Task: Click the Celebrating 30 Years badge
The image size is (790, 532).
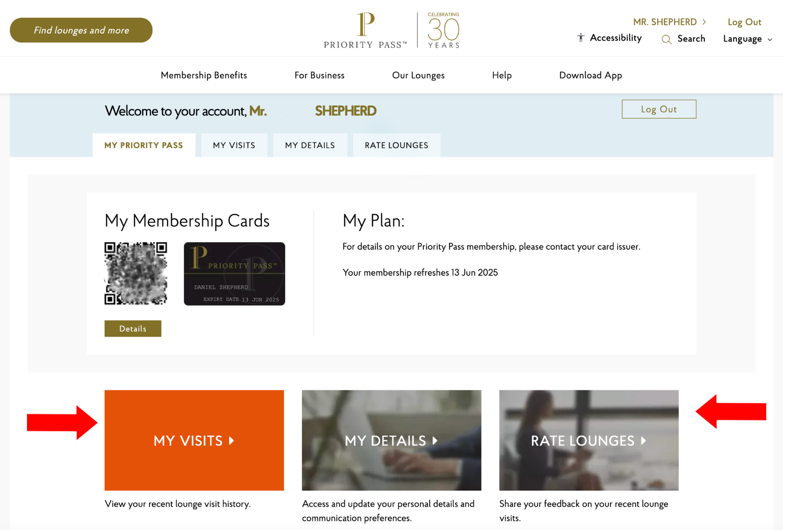Action: tap(443, 29)
